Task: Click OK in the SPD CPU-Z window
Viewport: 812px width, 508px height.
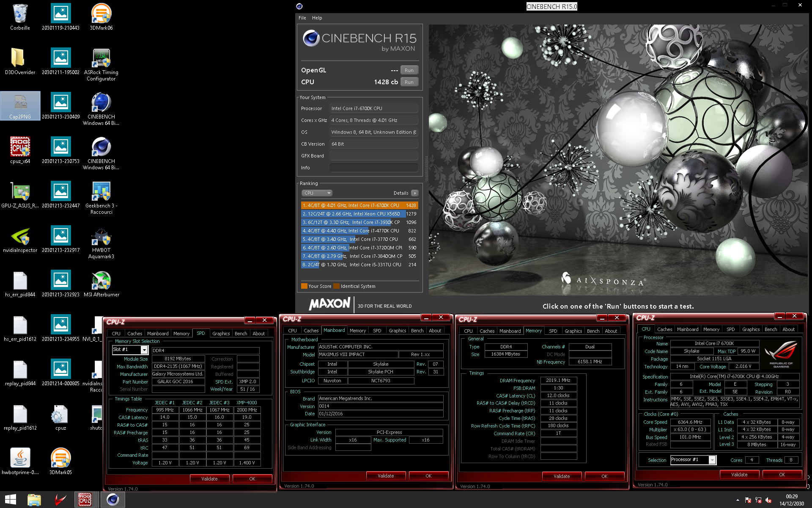Action: click(x=252, y=479)
